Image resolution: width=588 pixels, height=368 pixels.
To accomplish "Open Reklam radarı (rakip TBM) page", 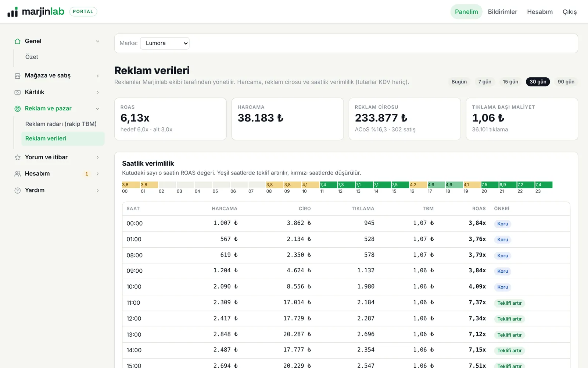I will tap(61, 124).
